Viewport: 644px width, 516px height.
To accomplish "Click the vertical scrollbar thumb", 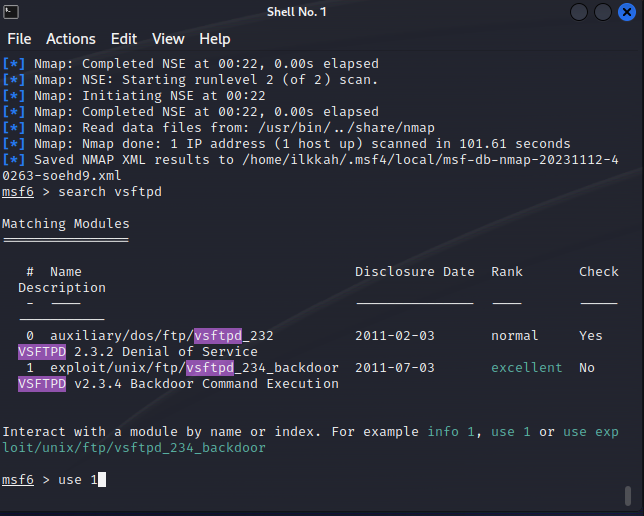I will click(x=627, y=496).
